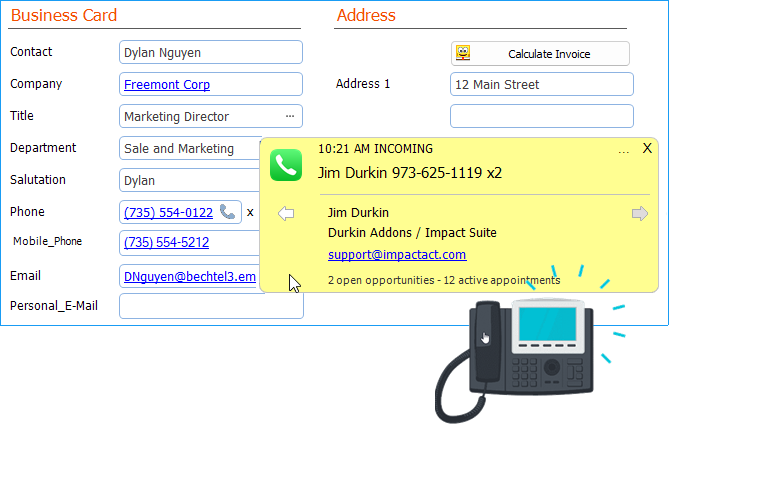Click the right arrow in the caller popup
The width and height of the screenshot is (773, 486).
point(640,213)
